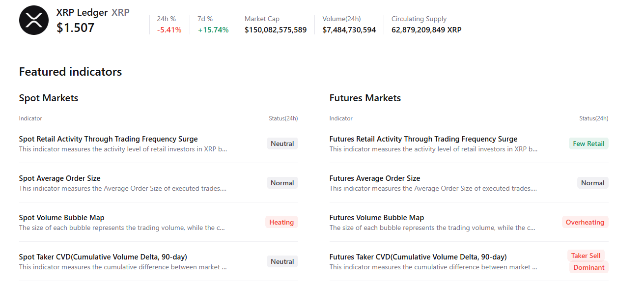Click the Taker Sell Dominant badge
The width and height of the screenshot is (644, 286).
click(588, 261)
